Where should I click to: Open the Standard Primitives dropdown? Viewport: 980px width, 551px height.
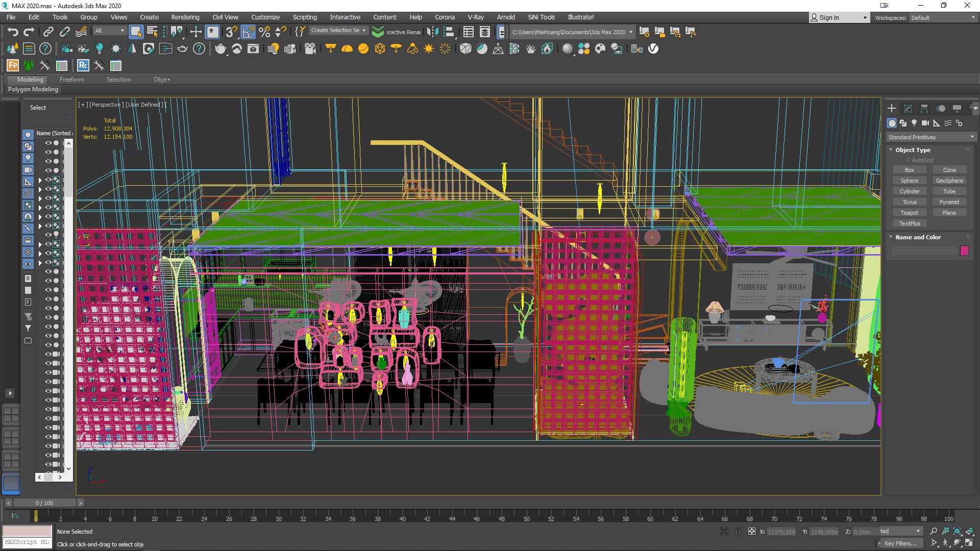[x=931, y=137]
